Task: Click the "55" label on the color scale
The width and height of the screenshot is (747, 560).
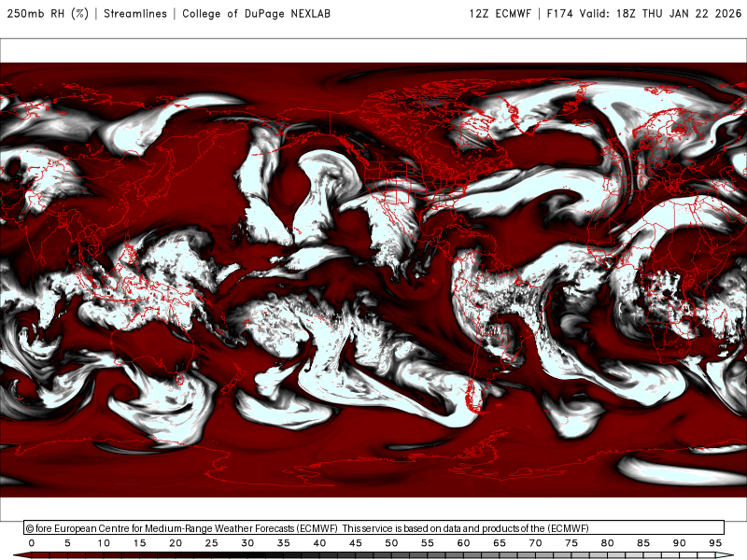Action: tap(428, 543)
